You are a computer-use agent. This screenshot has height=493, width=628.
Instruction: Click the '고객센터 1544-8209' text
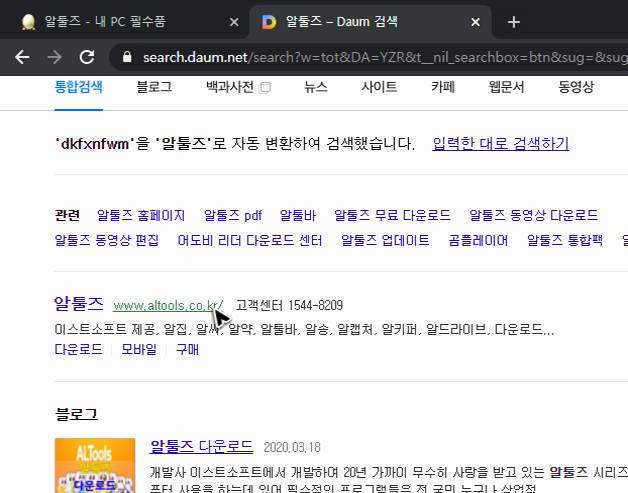(x=289, y=306)
